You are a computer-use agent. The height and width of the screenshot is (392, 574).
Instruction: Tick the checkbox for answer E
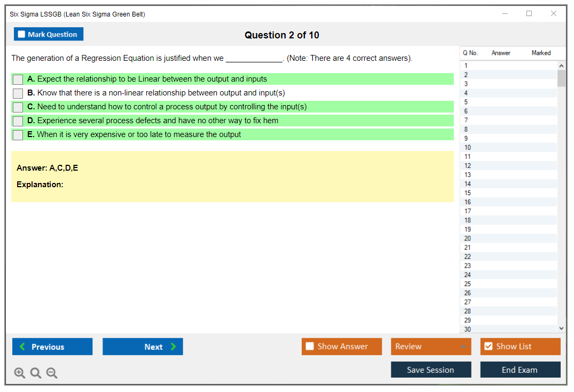(18, 135)
